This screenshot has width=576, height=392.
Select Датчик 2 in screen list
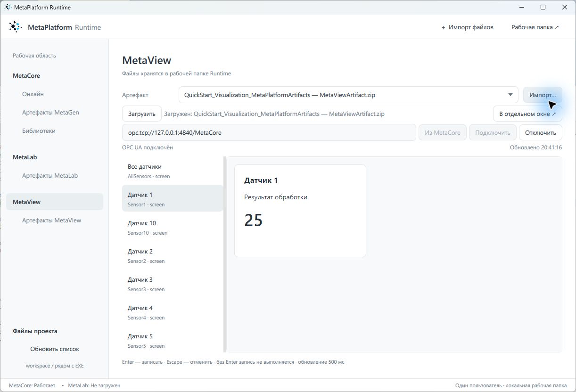(x=173, y=255)
